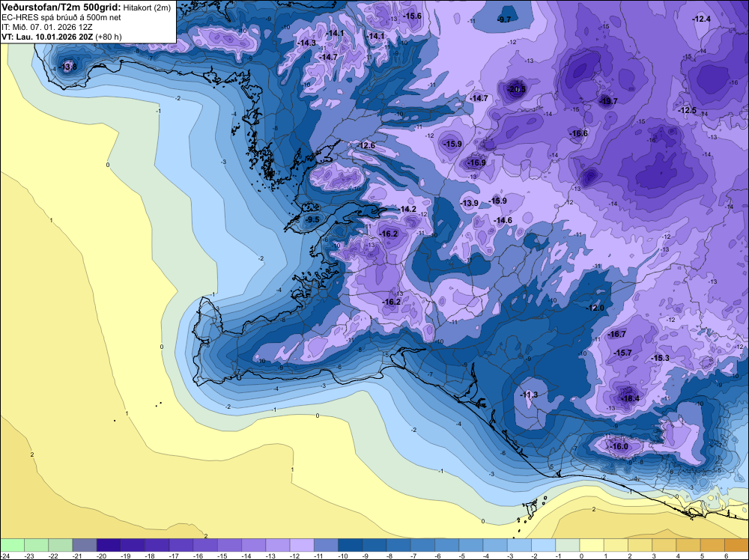This screenshot has height=560, width=749.
Task: Click the legend swatch between 5 and 6
Action: [x=713, y=545]
